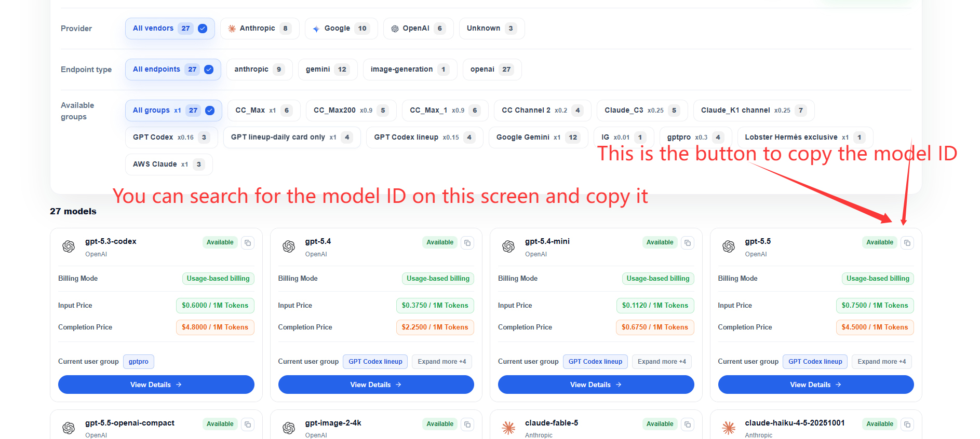Click the Anthropic logo on claude-fable-5 card

point(508,428)
